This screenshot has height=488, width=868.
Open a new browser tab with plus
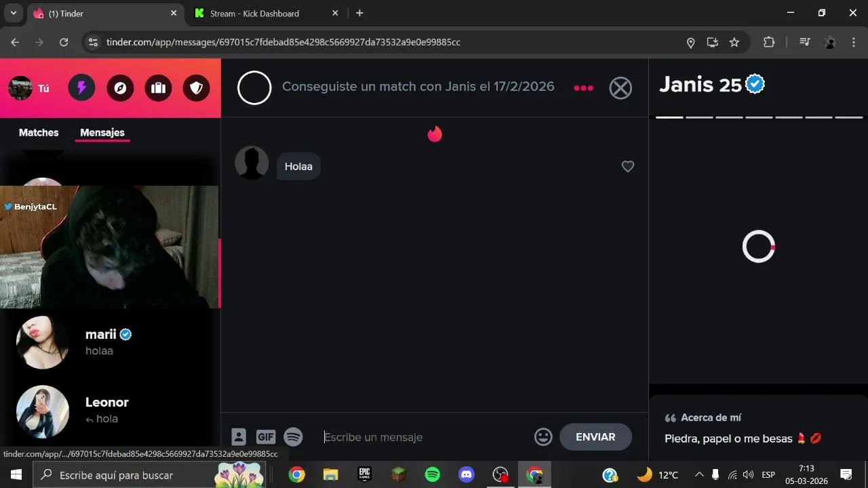(359, 13)
